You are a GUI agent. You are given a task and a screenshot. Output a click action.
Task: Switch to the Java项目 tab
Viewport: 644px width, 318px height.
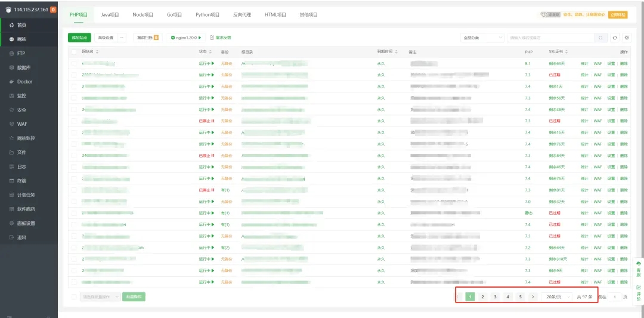point(110,14)
